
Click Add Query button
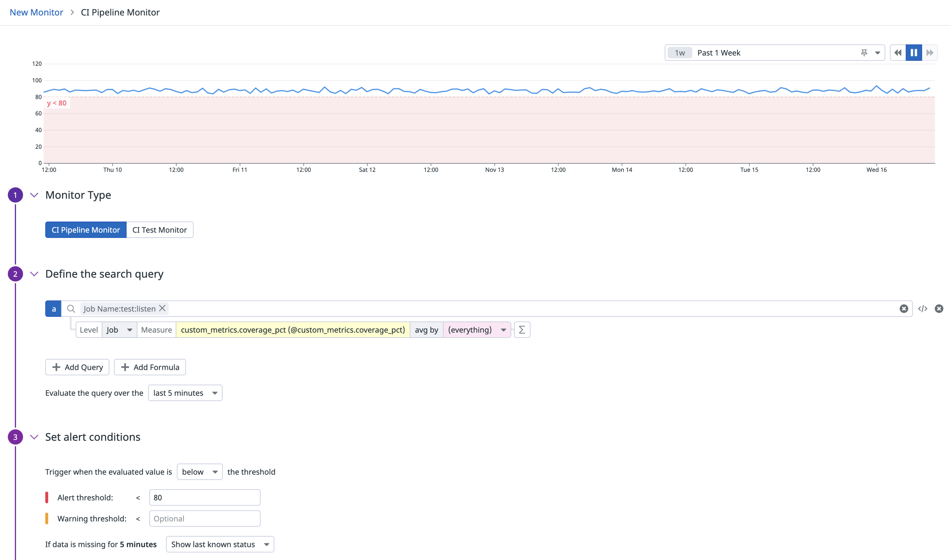(x=77, y=367)
